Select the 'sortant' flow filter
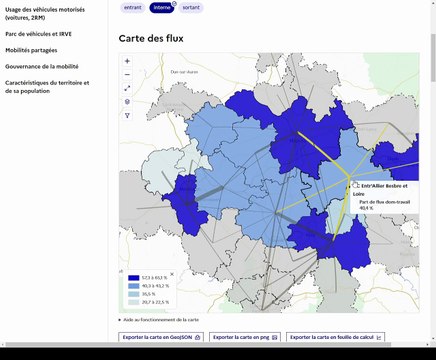 (x=191, y=7)
